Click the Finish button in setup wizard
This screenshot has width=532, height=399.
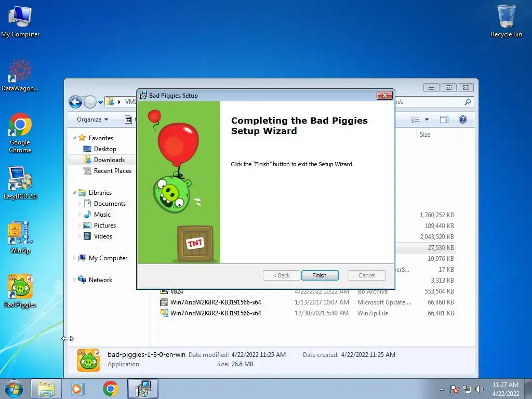320,275
